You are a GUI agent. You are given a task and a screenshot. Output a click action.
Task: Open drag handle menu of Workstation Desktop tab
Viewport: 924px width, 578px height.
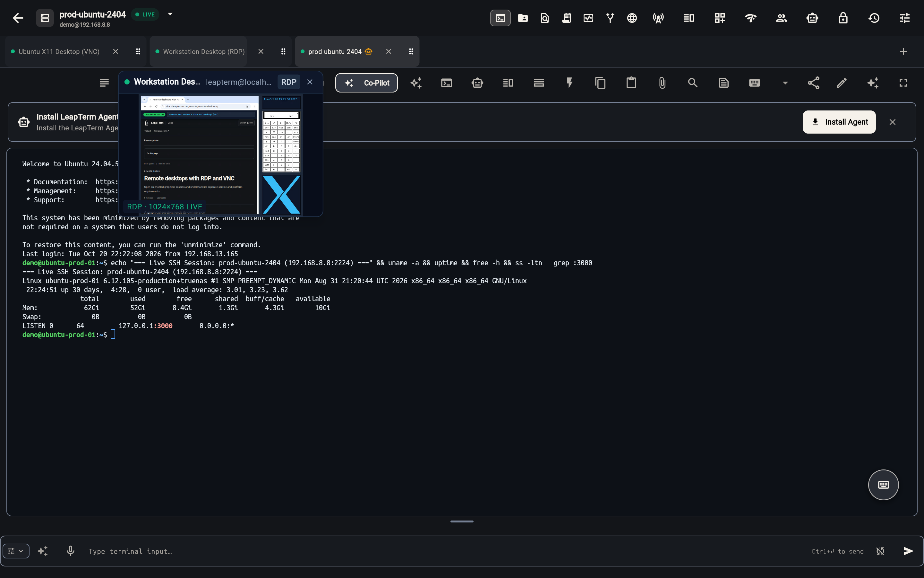[x=283, y=51]
